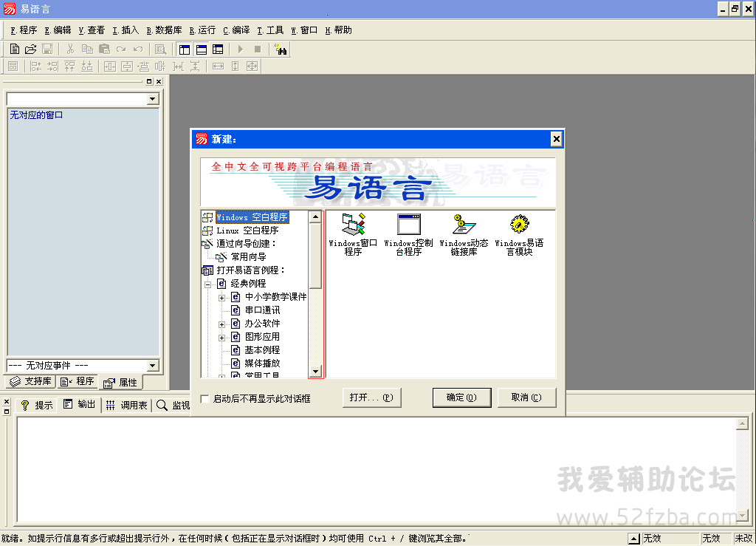Click the help binoculars icon

click(281, 50)
